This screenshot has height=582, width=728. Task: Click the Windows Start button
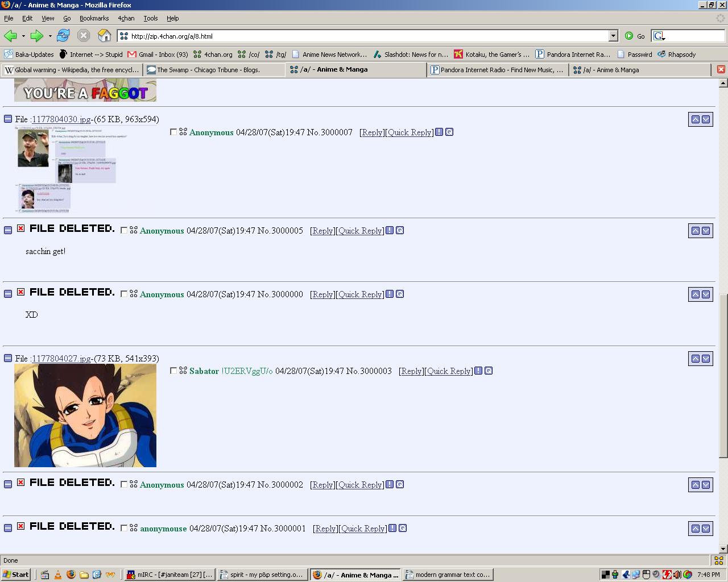(x=16, y=575)
